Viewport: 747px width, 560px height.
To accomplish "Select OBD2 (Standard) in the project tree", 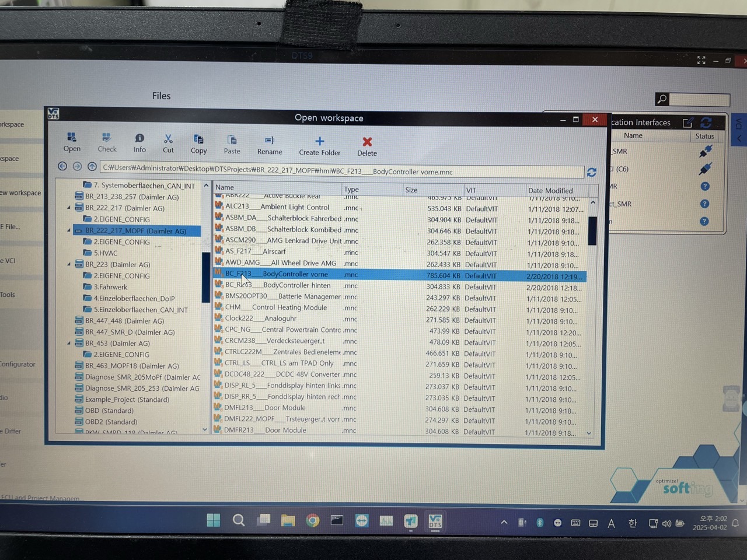I will (111, 422).
